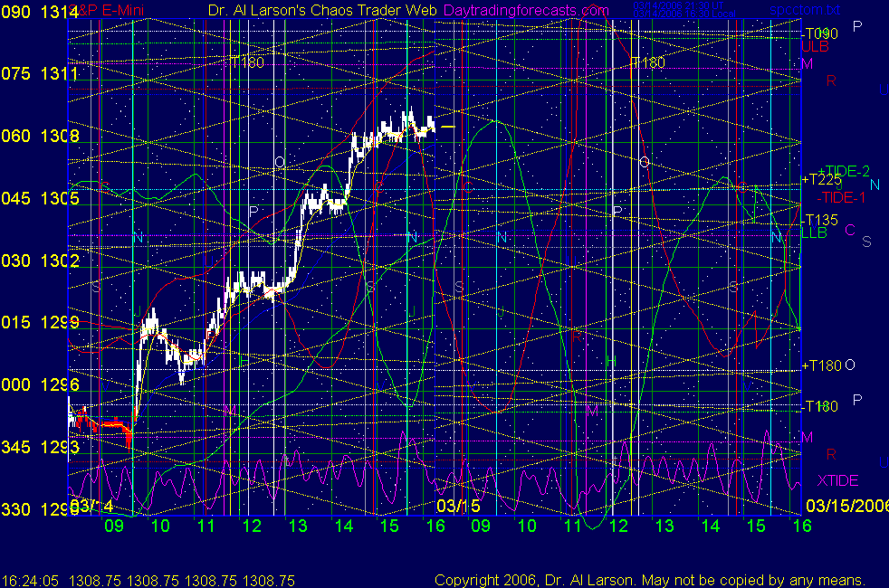This screenshot has width=889, height=588.
Task: Open the Daytradingforecasts.com link
Action: [x=526, y=10]
